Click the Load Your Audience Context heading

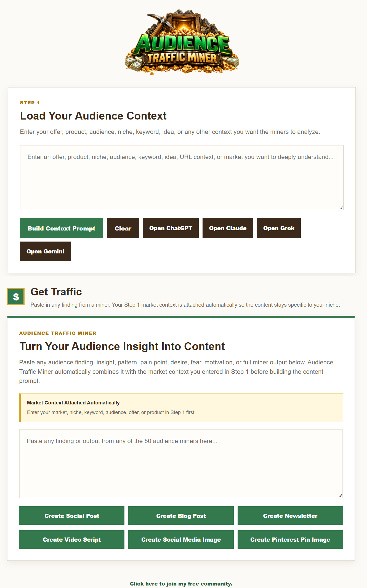[93, 116]
